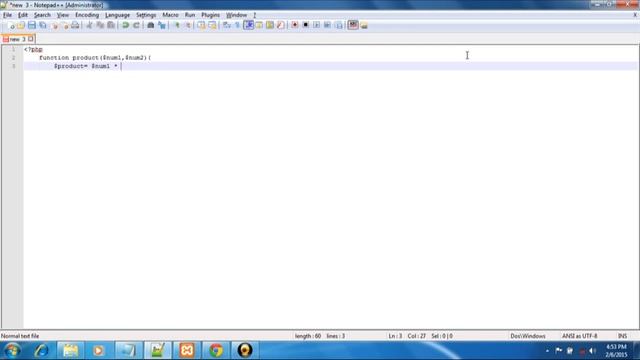Open the Run menu

pos(190,15)
